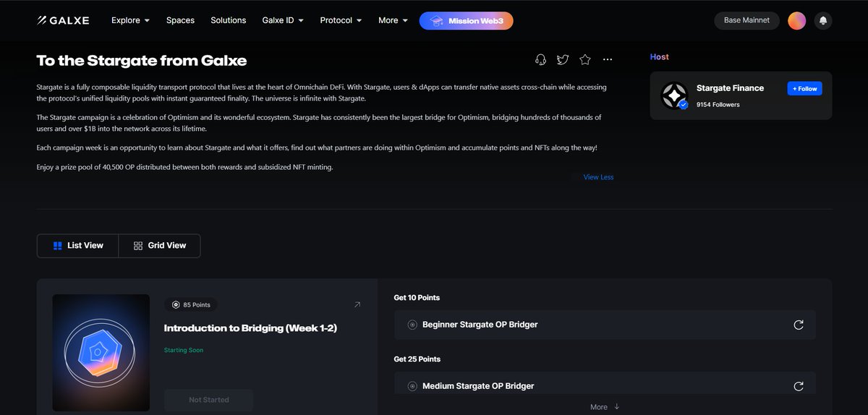
Task: Favorite the campaign with star icon
Action: point(585,60)
